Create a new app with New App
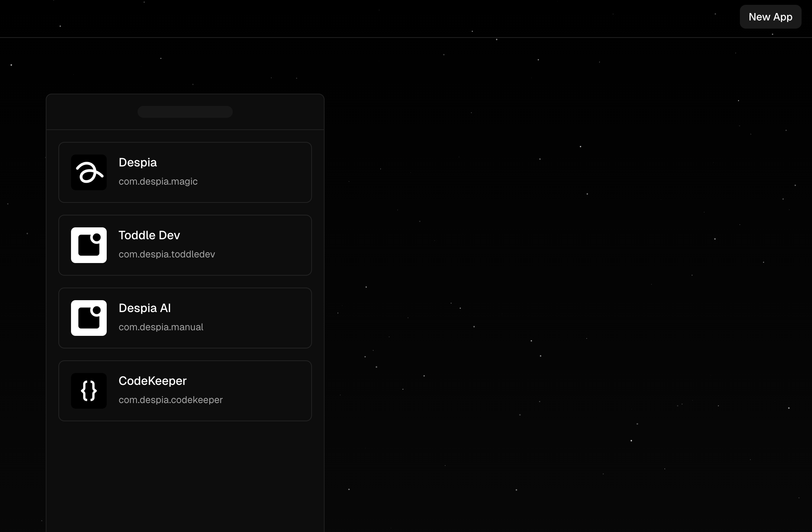Viewport: 812px width, 532px height. (x=770, y=17)
